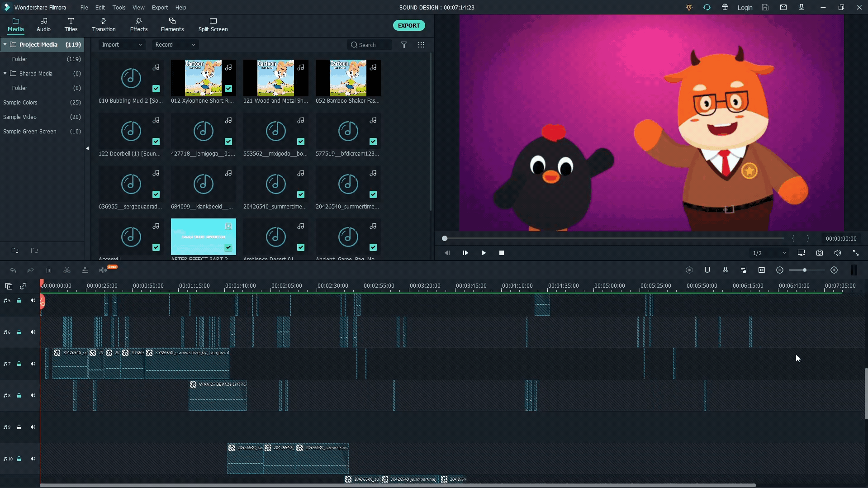This screenshot has width=868, height=488.
Task: Toggle the grid view icon in media panel
Action: pyautogui.click(x=421, y=45)
